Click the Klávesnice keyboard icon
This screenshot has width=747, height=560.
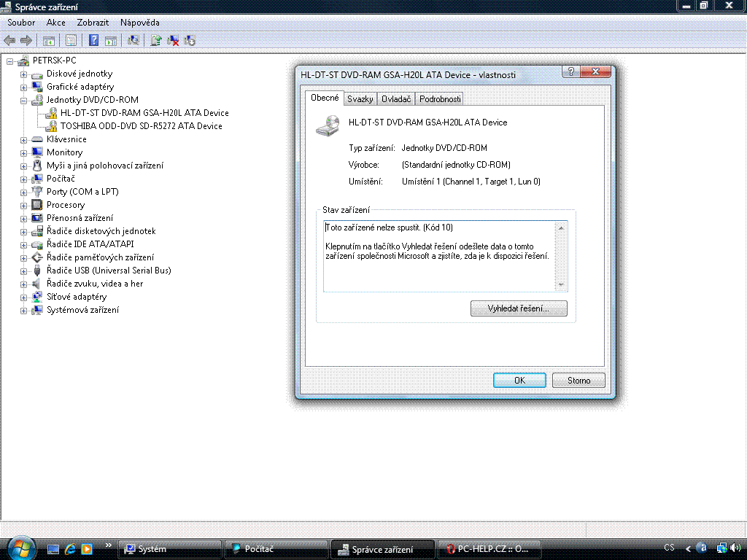click(37, 139)
